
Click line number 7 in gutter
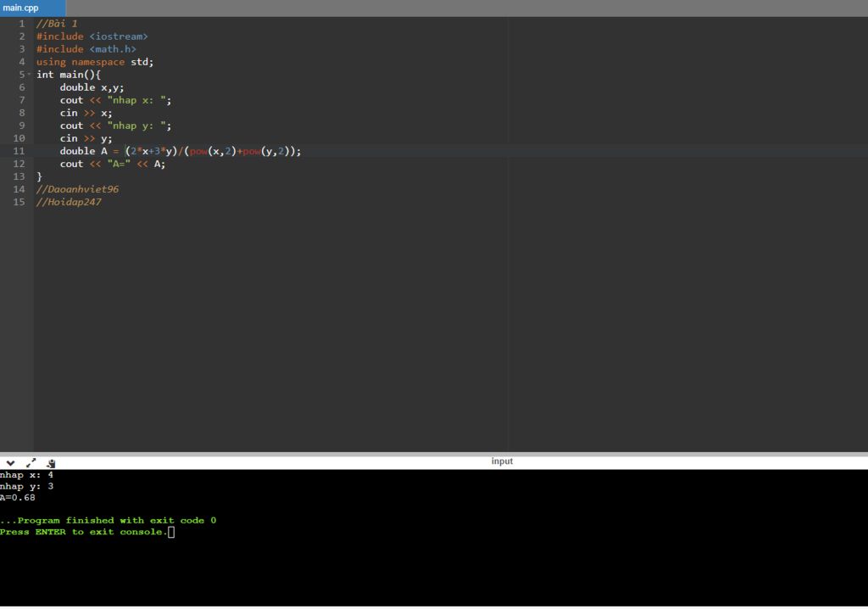pos(22,100)
